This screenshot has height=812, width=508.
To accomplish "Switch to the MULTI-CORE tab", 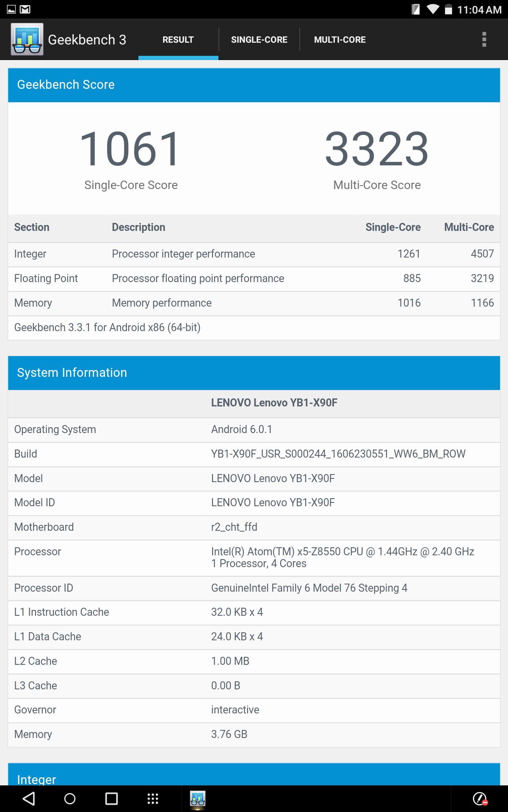I will pos(340,39).
